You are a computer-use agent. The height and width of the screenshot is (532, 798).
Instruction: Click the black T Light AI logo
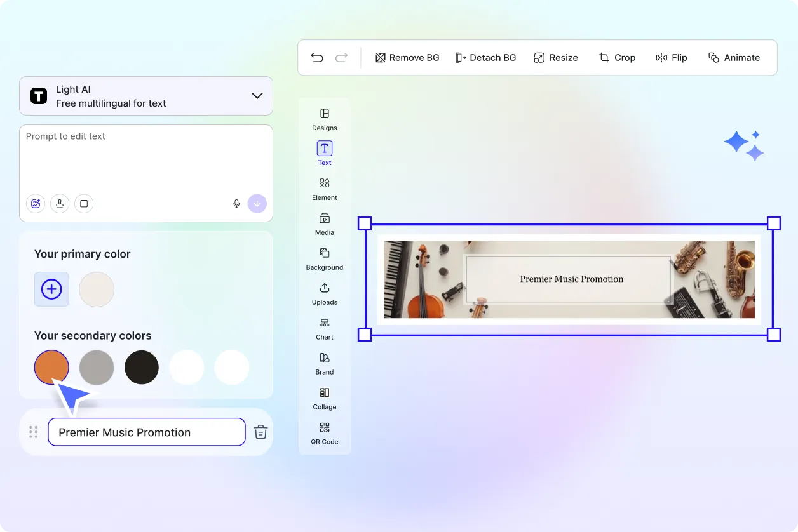(39, 96)
